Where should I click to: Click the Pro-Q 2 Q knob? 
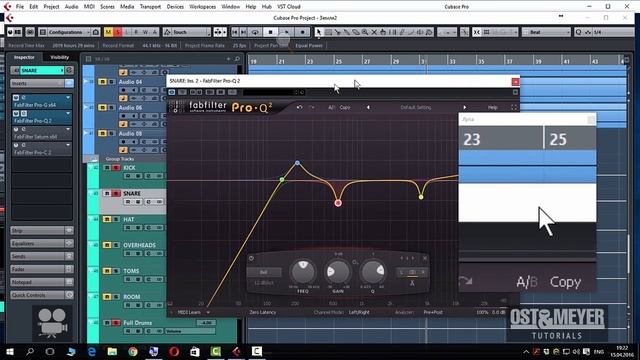[373, 271]
